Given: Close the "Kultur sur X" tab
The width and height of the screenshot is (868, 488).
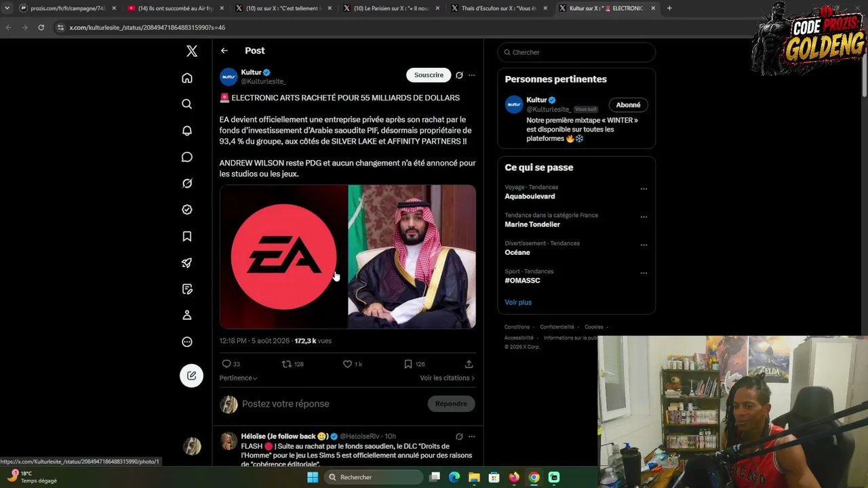Looking at the screenshot, I should 653,8.
